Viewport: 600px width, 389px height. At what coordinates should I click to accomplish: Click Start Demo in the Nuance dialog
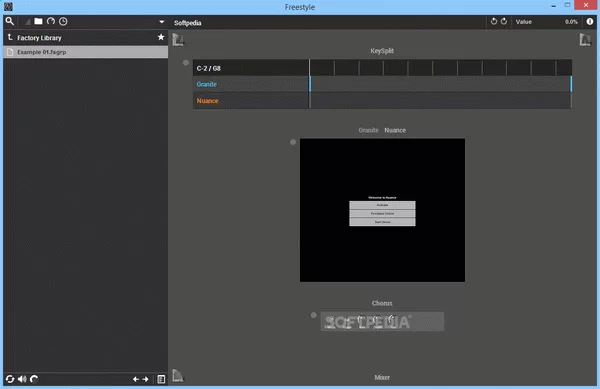click(x=382, y=222)
